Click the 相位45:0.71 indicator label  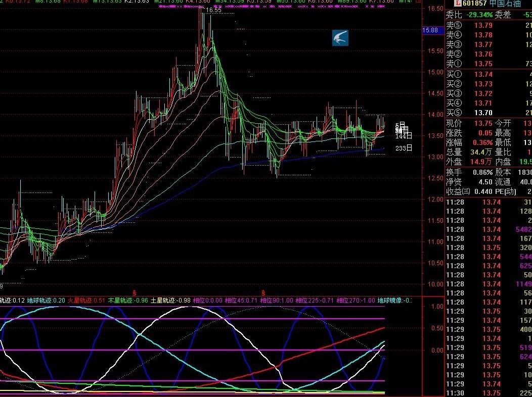(241, 301)
